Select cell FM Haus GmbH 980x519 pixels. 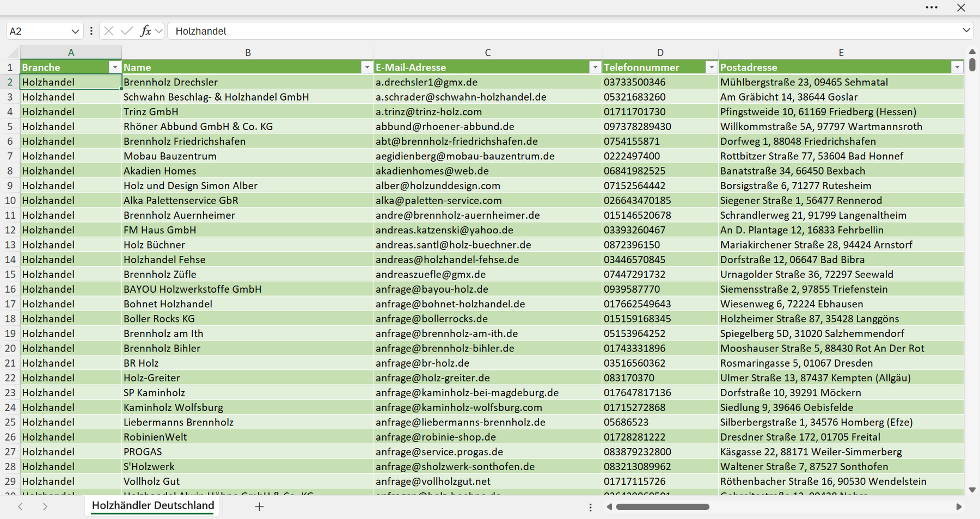coord(248,230)
